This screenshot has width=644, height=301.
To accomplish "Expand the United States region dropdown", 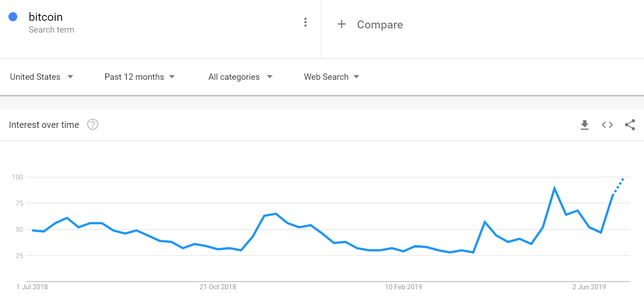I will 42,77.
